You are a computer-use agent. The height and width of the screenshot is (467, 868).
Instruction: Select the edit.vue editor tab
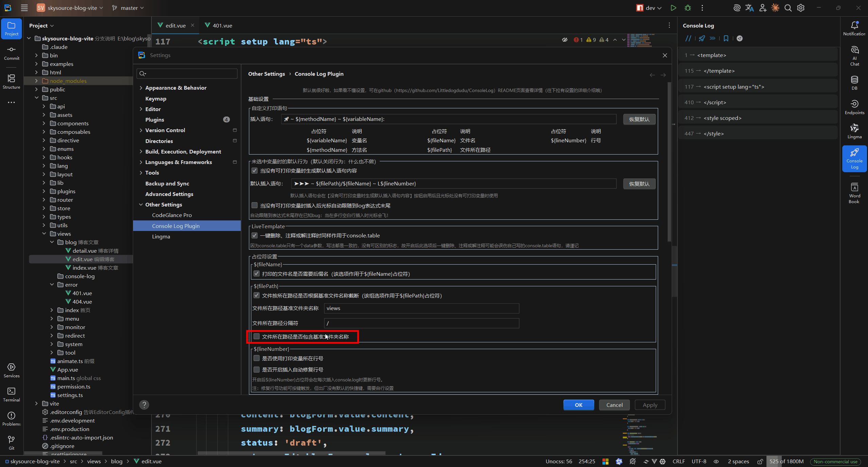click(x=175, y=25)
